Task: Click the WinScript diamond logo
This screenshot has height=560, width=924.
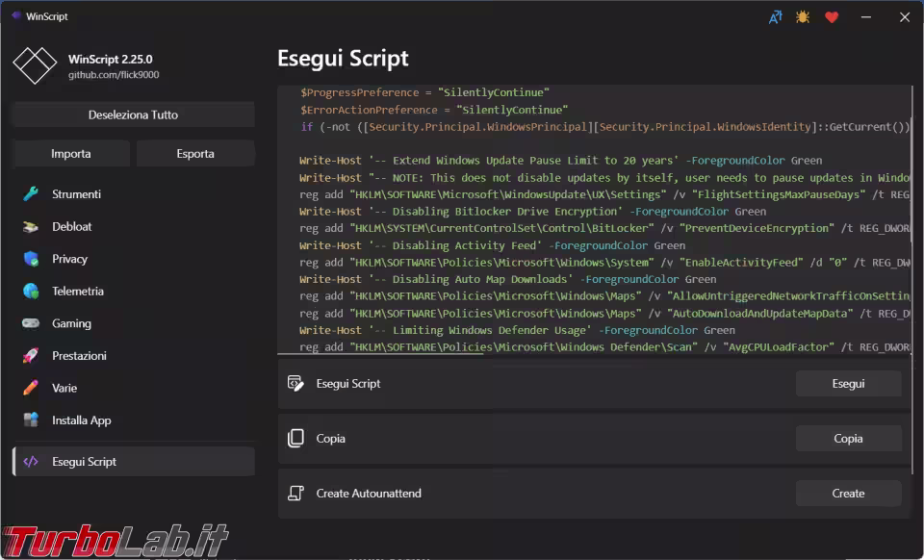Action: (35, 64)
